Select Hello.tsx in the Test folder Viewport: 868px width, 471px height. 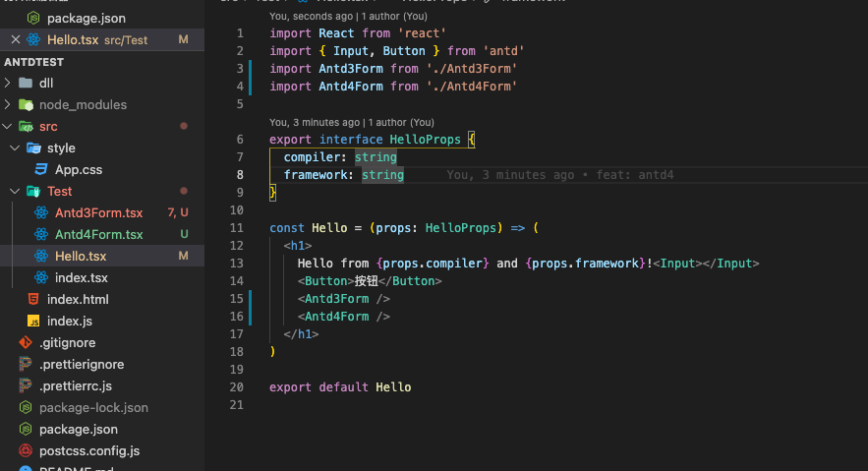pyautogui.click(x=81, y=256)
